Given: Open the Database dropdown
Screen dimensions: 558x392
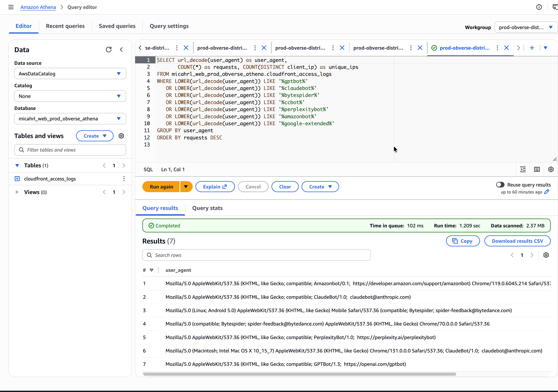Looking at the screenshot, I should tap(70, 119).
